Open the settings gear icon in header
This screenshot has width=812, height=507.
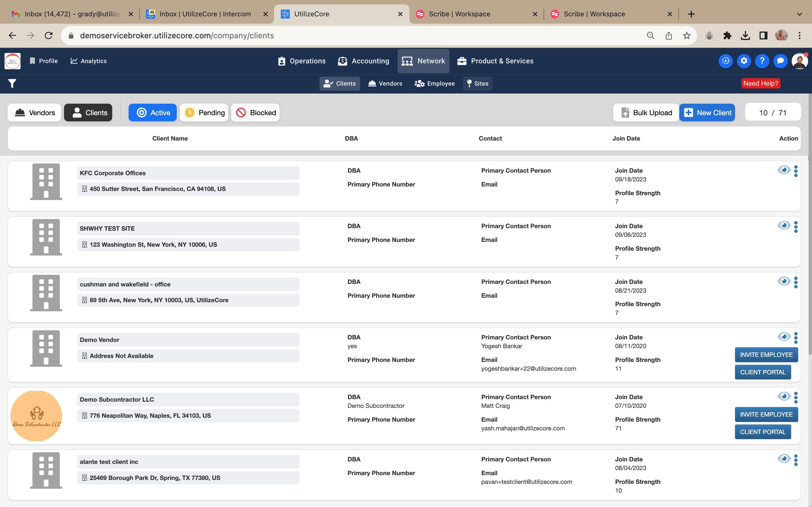[743, 61]
